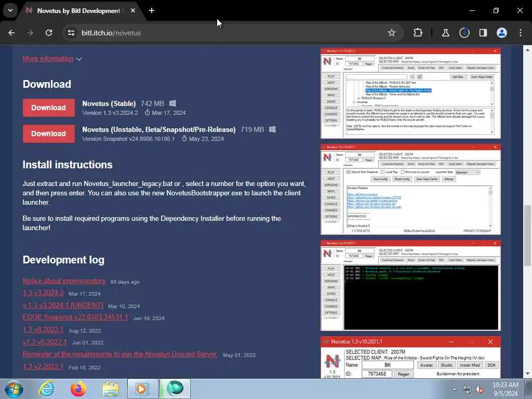Open v 1.3 v3.2024.1 [URGENT] devlog

(x=63, y=305)
